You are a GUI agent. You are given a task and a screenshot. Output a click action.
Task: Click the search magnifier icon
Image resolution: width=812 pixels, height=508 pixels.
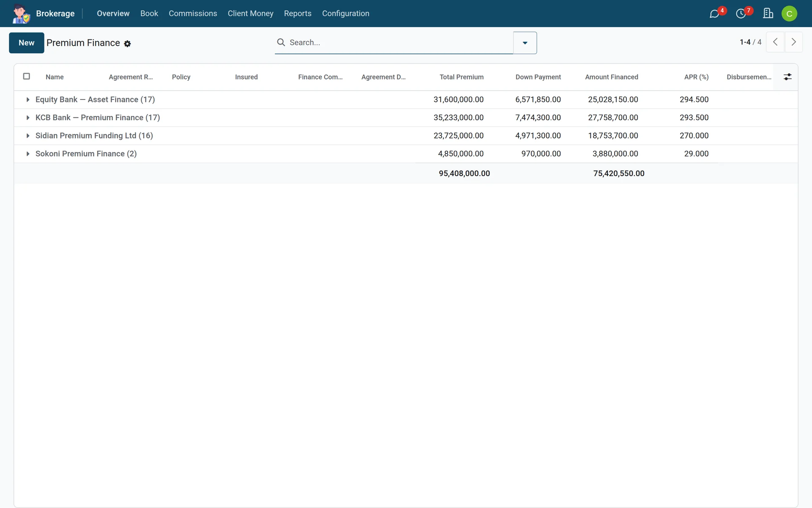pyautogui.click(x=281, y=42)
